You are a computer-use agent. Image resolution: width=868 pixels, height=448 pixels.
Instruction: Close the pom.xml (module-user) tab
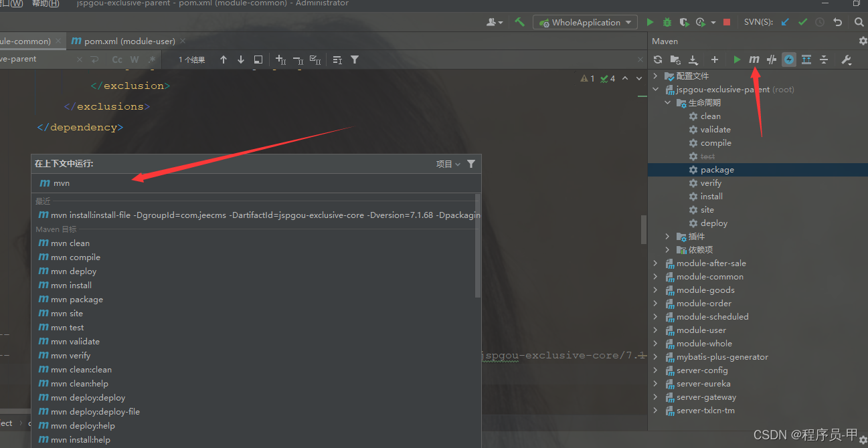click(184, 41)
